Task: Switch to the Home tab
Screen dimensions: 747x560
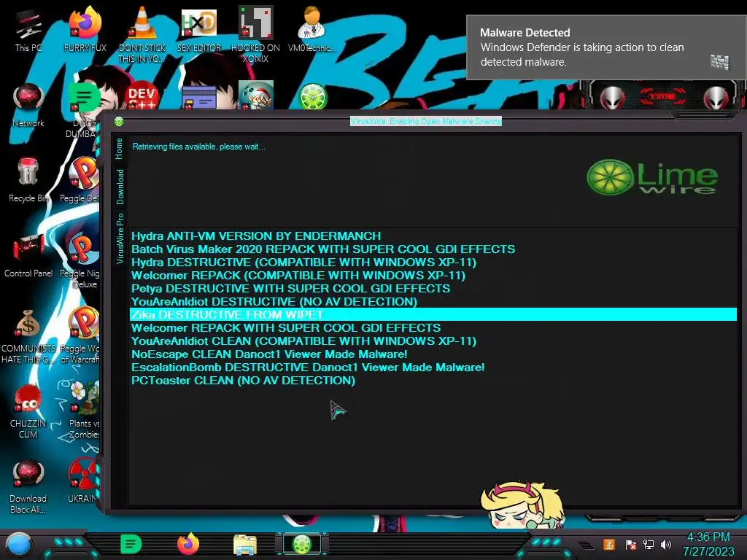Action: click(119, 149)
